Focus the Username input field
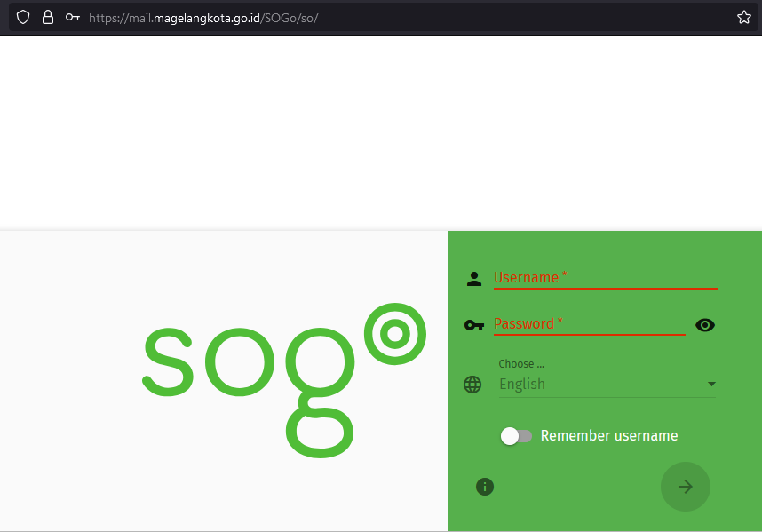Viewport: 762px width, 532px height. [604, 278]
